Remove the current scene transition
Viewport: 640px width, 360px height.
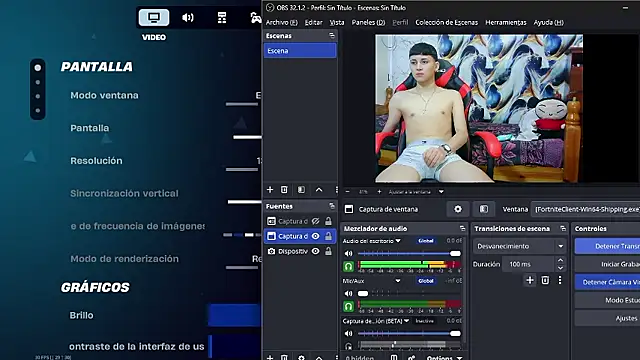point(545,280)
